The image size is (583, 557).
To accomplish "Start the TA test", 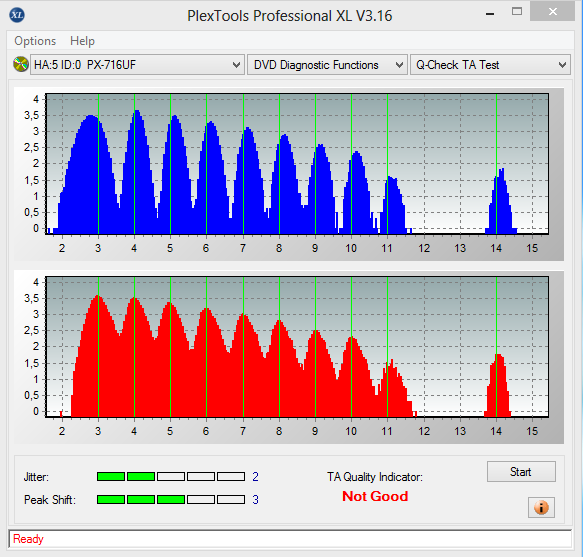I will 521,472.
